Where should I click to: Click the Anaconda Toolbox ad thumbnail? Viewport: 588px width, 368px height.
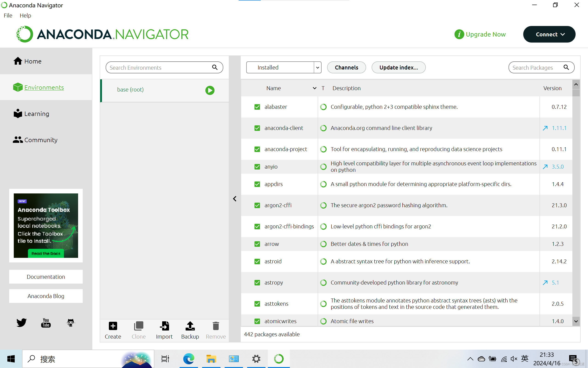(46, 225)
